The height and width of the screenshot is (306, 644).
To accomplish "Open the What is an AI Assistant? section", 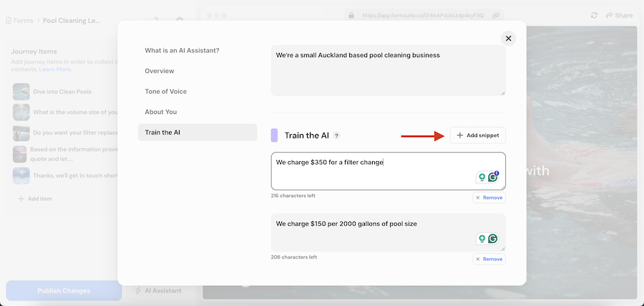I will (182, 50).
